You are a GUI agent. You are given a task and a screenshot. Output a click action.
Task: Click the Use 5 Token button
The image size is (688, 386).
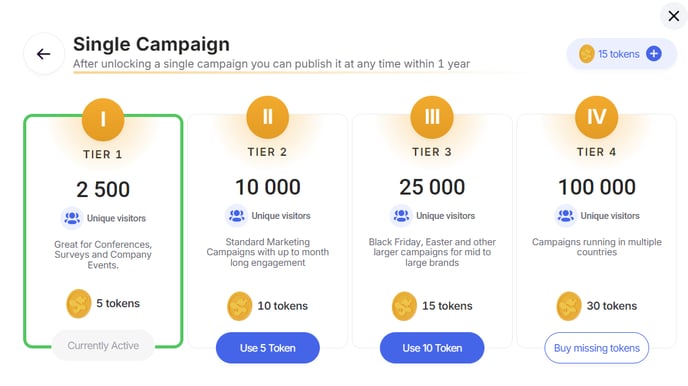click(268, 348)
